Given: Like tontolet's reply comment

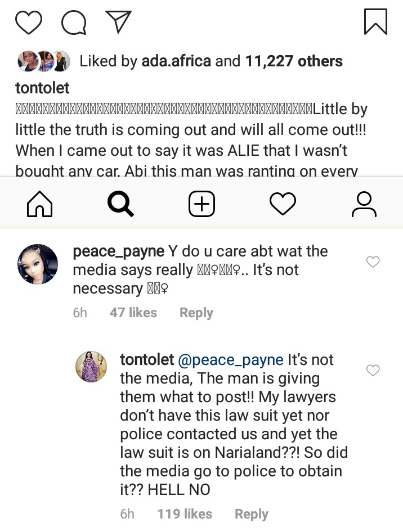Looking at the screenshot, I should [373, 370].
